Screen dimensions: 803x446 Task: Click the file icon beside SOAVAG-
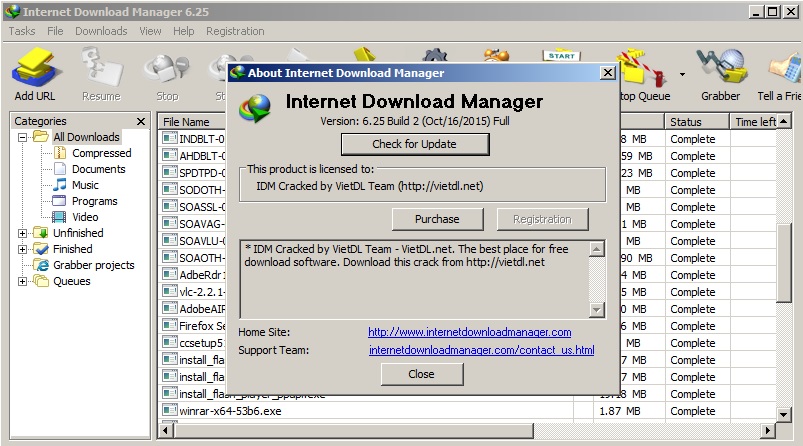[168, 223]
